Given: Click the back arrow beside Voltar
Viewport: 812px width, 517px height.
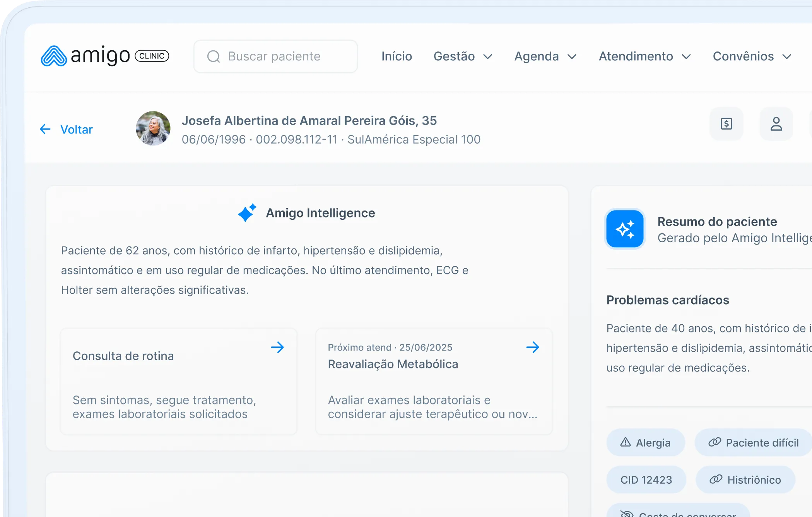Looking at the screenshot, I should pos(45,129).
